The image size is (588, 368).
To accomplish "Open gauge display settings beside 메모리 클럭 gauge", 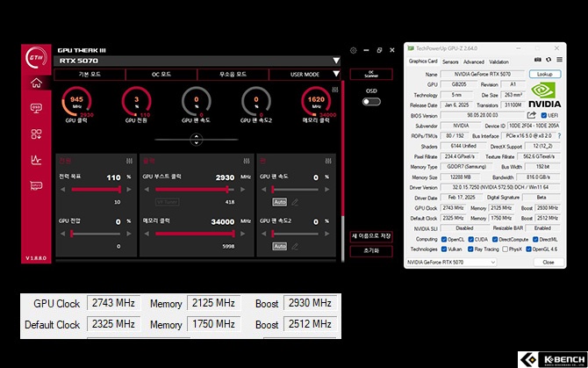I will coord(335,90).
